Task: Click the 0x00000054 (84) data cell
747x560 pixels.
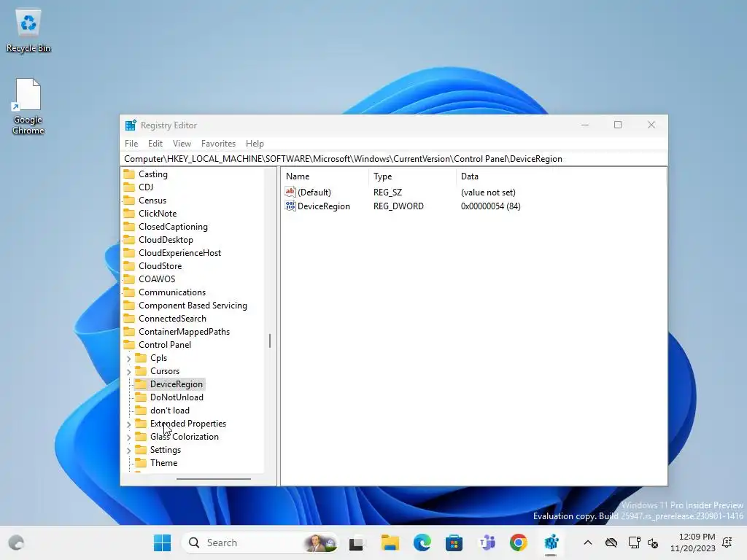Action: click(491, 206)
